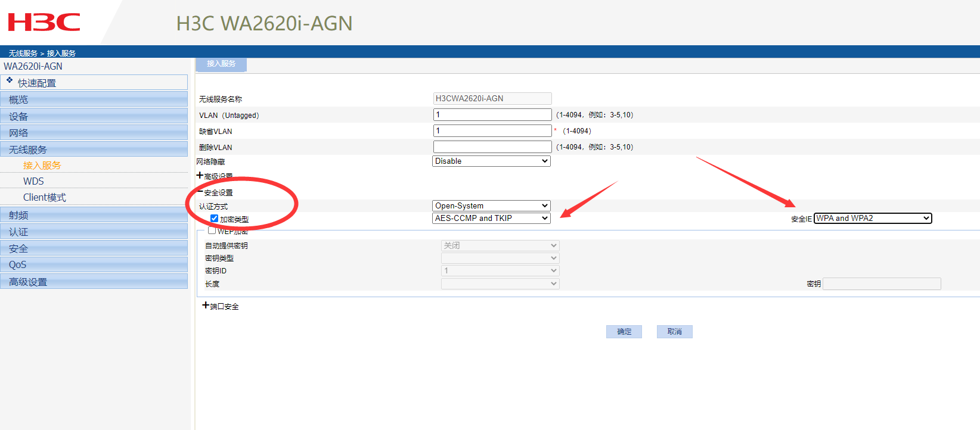Open AES-CCMP and TKIP encryption dropdown
The width and height of the screenshot is (980, 430).
(491, 219)
